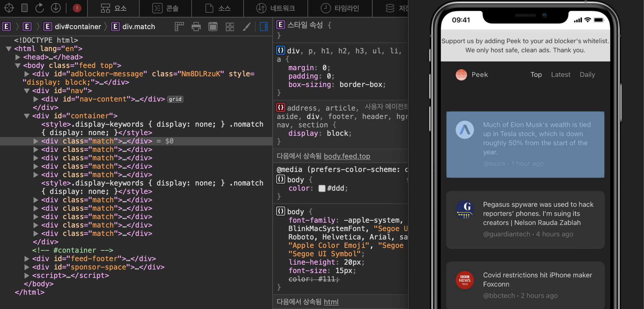
Task: Click the download web archive icon
Action: (56, 8)
